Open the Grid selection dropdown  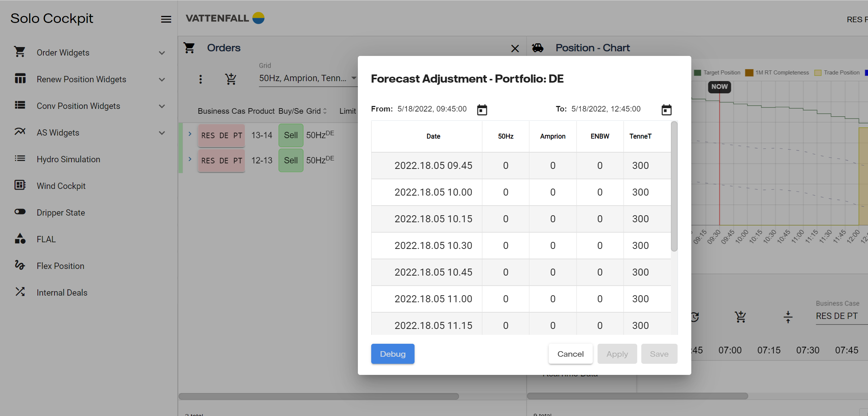pyautogui.click(x=307, y=78)
